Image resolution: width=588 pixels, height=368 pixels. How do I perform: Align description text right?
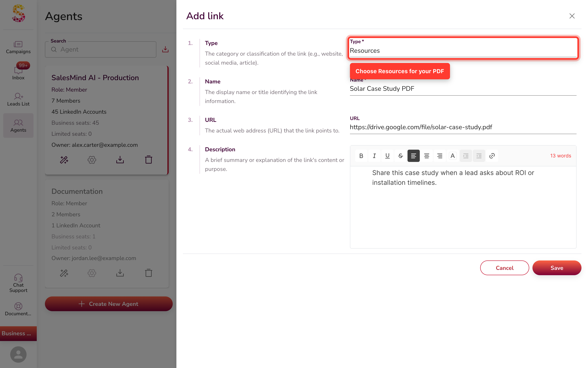(440, 156)
